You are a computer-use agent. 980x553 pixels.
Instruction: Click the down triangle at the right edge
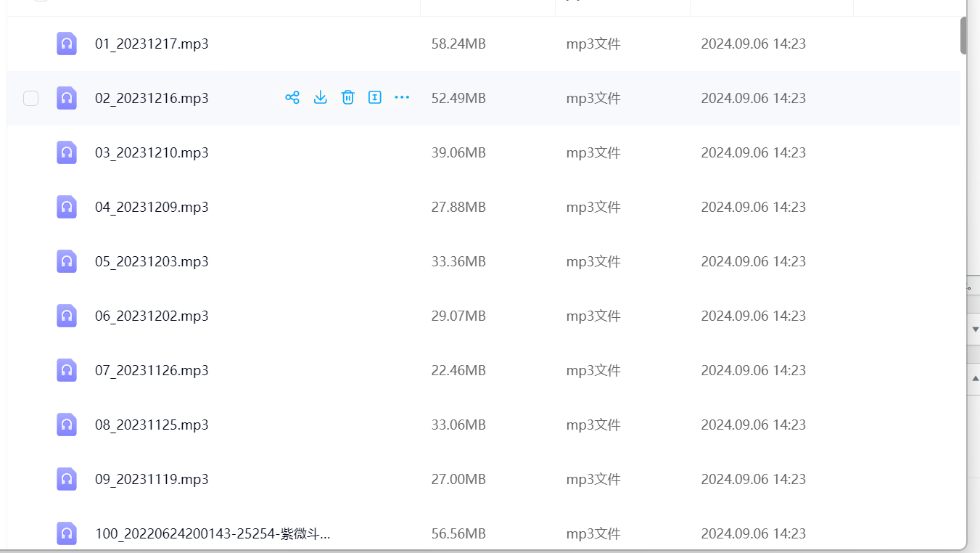coord(974,329)
